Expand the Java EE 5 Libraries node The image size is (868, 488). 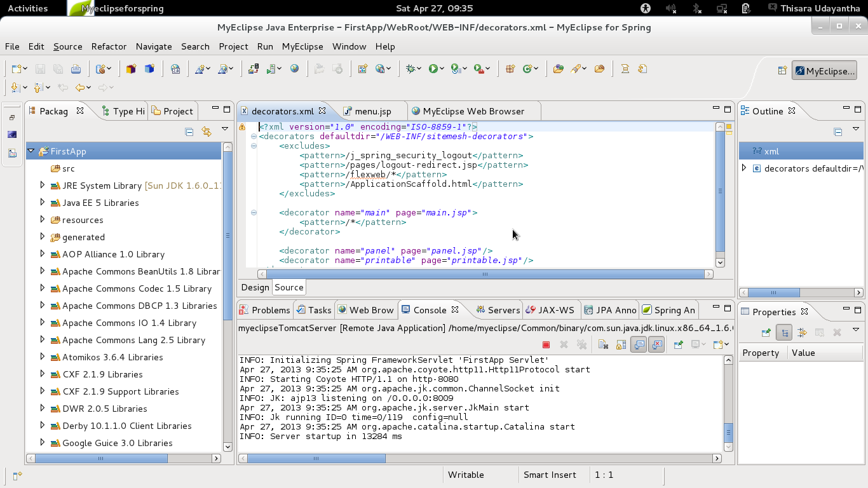tap(42, 203)
